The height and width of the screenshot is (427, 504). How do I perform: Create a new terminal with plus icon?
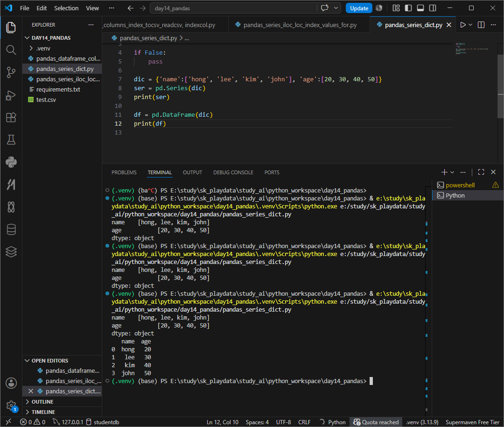[444, 172]
